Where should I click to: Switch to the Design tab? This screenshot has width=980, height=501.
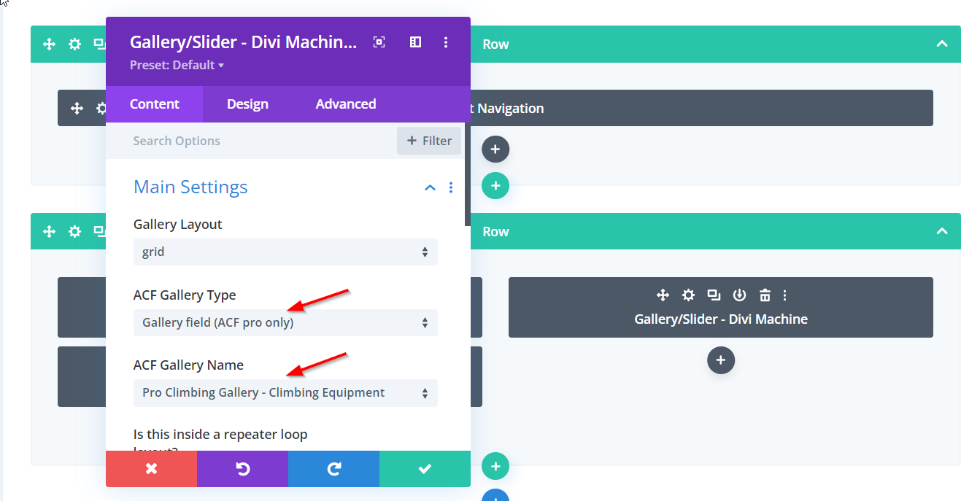click(247, 104)
